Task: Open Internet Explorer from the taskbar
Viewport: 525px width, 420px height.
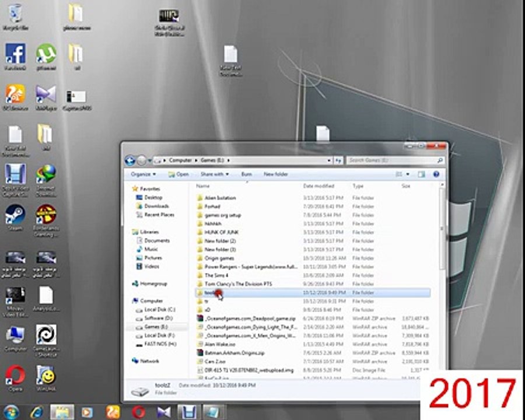Action: pyautogui.click(x=36, y=412)
